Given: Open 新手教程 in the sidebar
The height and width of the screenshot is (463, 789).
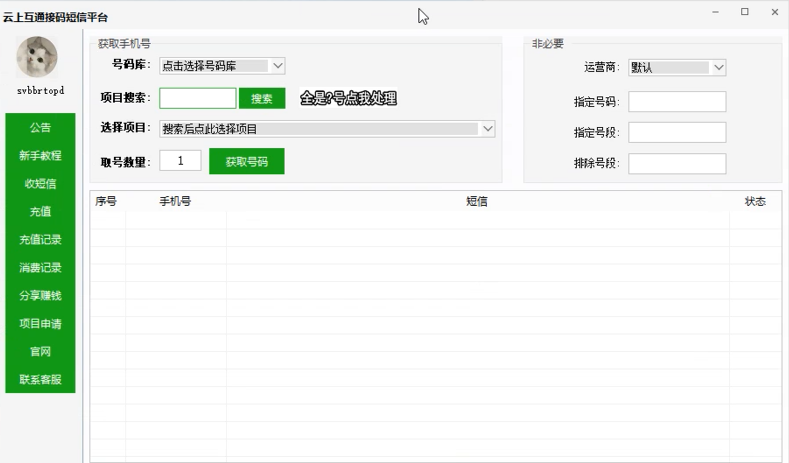Looking at the screenshot, I should [40, 156].
